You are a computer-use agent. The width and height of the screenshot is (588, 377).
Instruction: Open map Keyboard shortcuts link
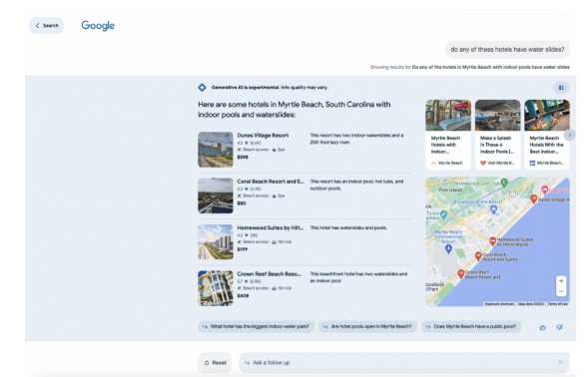pyautogui.click(x=499, y=304)
